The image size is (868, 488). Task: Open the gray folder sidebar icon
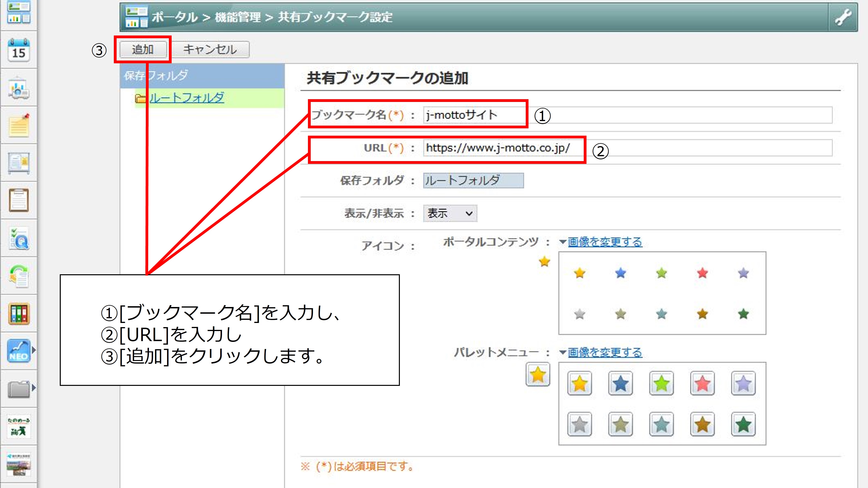(19, 389)
